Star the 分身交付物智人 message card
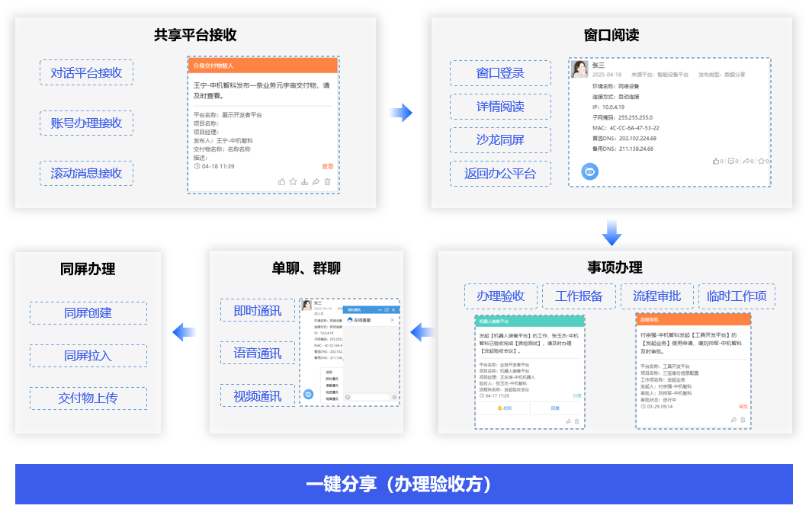 pos(294,182)
